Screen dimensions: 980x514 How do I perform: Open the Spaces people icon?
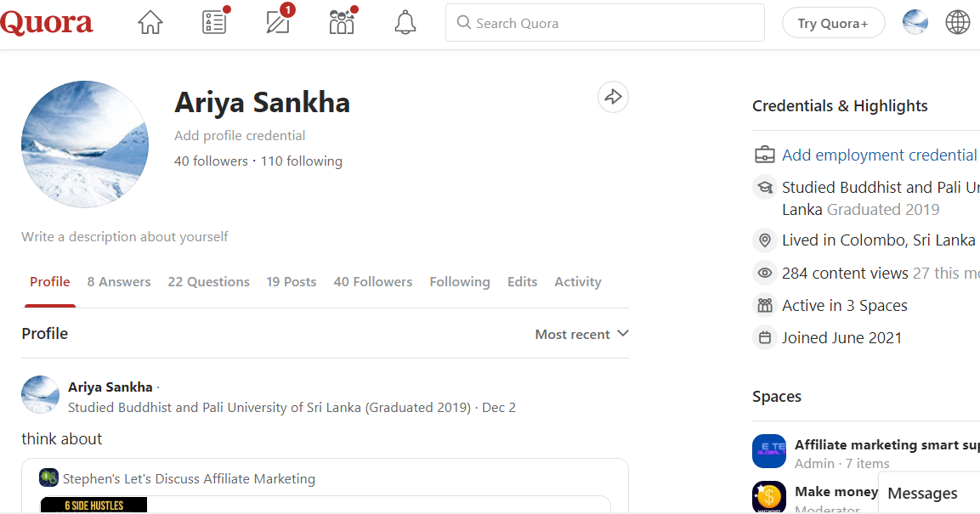342,23
